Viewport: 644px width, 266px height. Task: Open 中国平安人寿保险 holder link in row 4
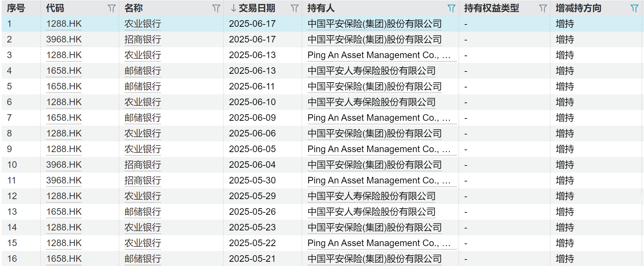tap(372, 71)
